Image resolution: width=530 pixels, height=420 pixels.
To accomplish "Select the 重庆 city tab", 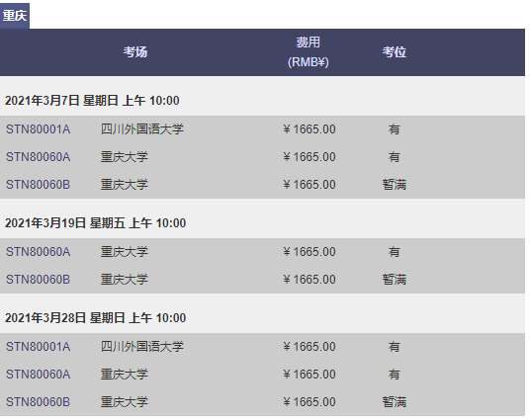I will pos(15,16).
